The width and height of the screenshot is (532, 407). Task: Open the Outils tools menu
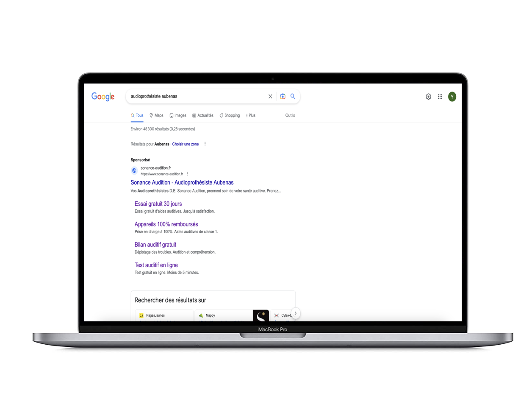tap(290, 115)
